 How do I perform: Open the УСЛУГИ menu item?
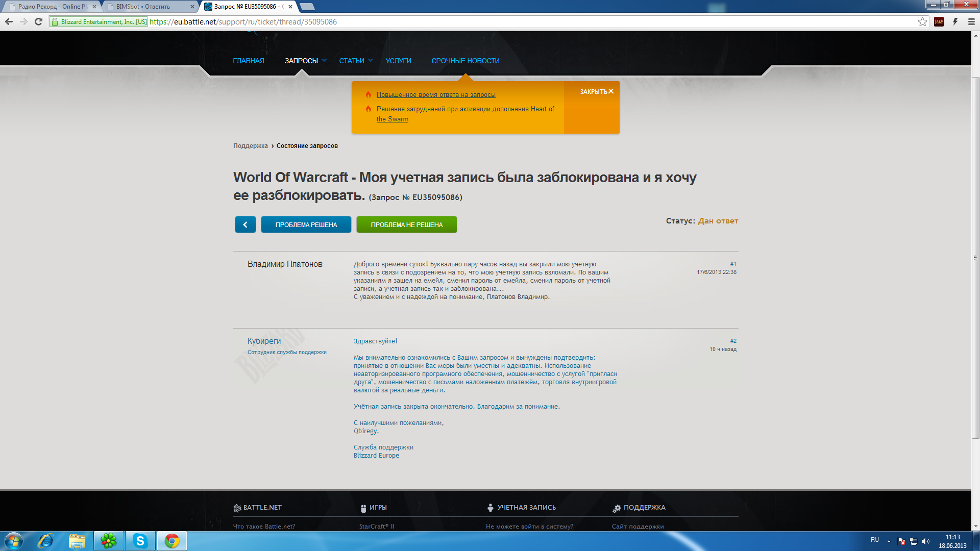click(398, 61)
